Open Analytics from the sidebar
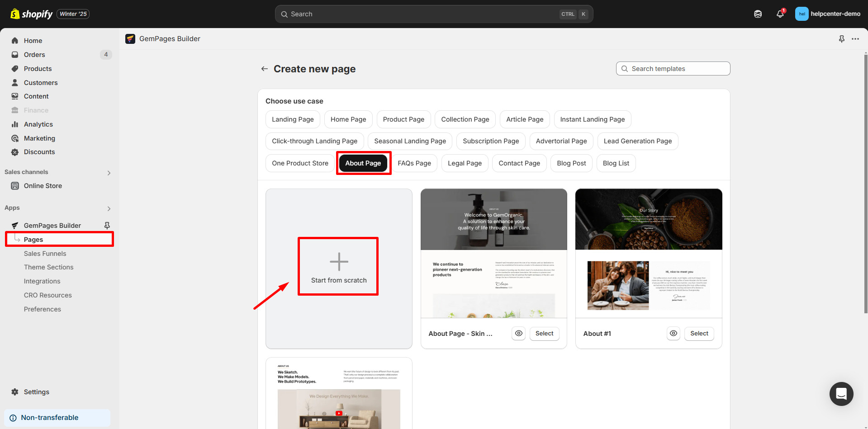 click(x=38, y=124)
